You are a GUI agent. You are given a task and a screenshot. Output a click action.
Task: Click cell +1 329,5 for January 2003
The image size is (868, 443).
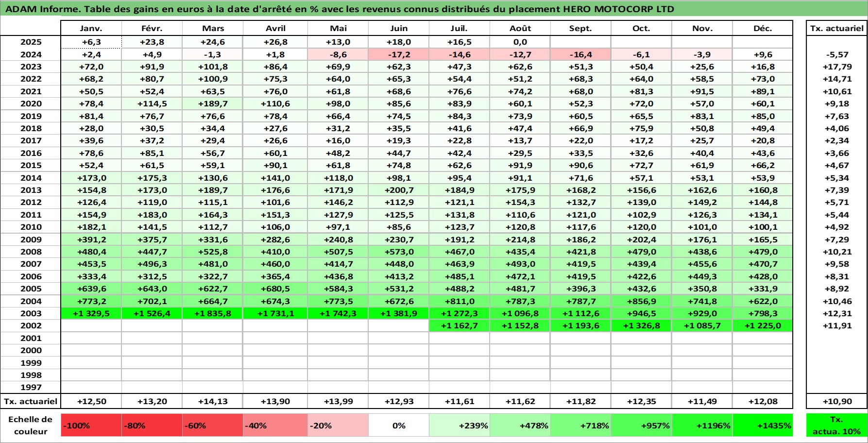(x=91, y=313)
